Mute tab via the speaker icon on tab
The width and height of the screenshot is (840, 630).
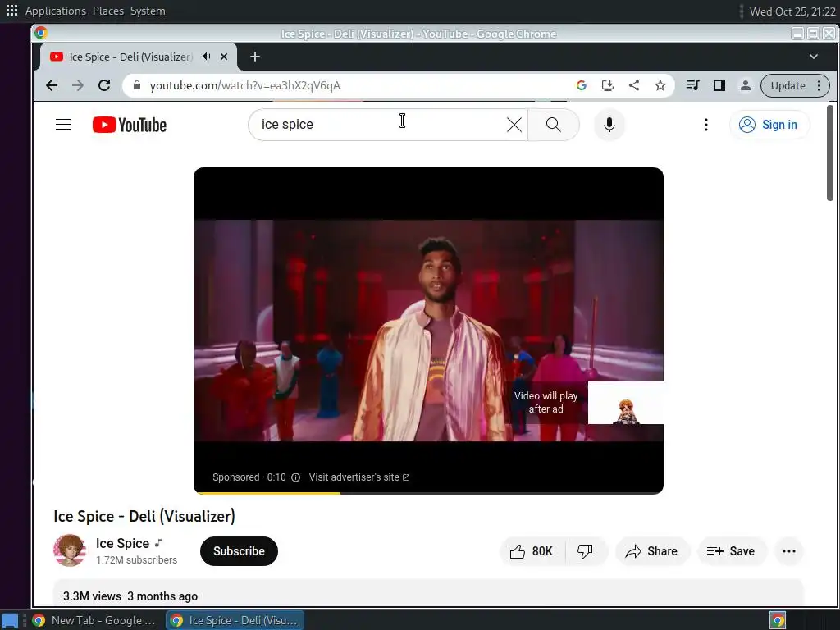pyautogui.click(x=206, y=57)
